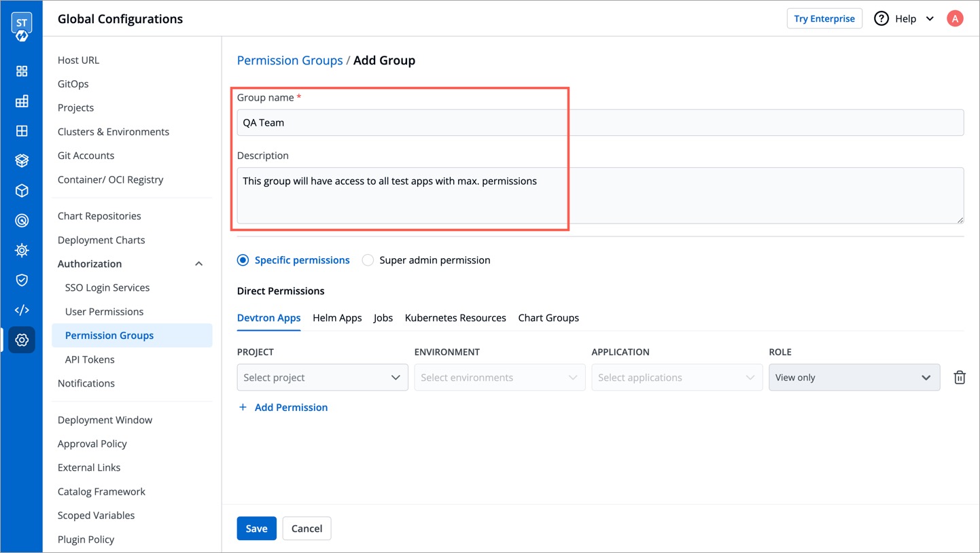Open the Select project dropdown
This screenshot has height=553, width=980.
[x=322, y=378]
